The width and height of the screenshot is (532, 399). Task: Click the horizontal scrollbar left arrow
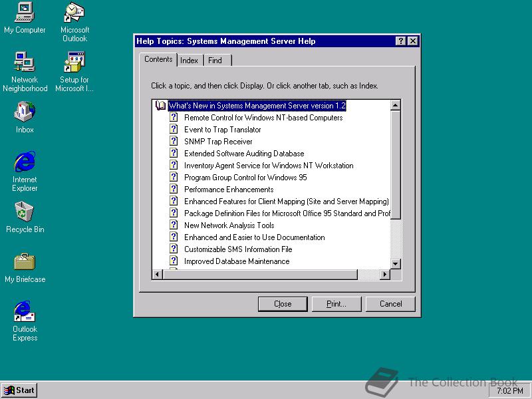click(158, 274)
